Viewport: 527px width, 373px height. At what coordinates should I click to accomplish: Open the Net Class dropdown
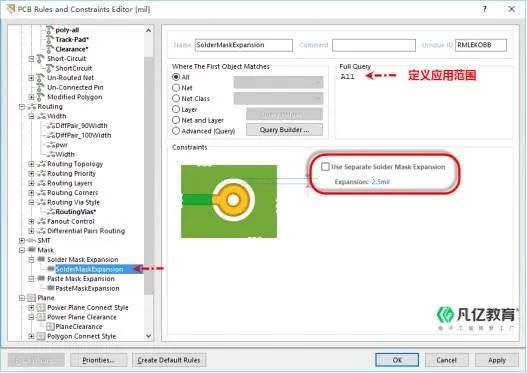click(278, 98)
